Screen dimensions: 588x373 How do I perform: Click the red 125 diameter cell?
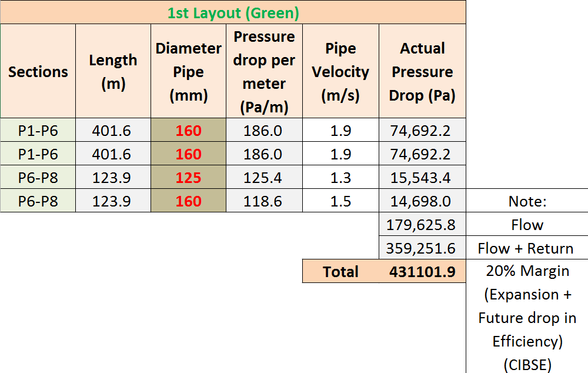click(x=188, y=178)
